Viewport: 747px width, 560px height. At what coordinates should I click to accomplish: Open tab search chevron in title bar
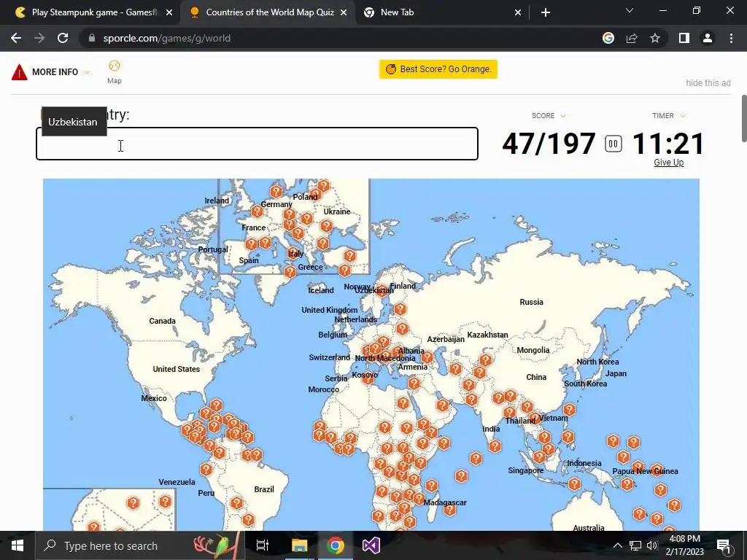click(630, 10)
